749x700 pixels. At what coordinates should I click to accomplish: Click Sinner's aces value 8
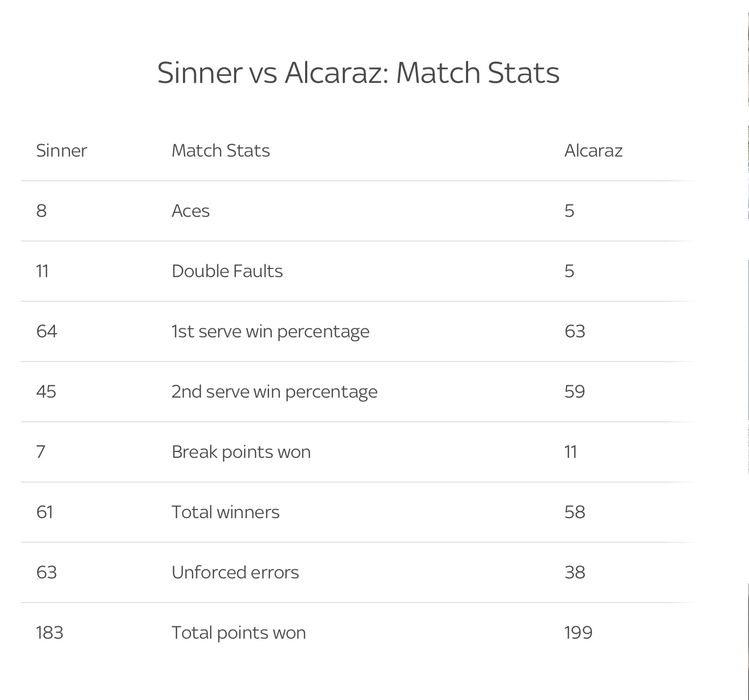click(x=41, y=210)
